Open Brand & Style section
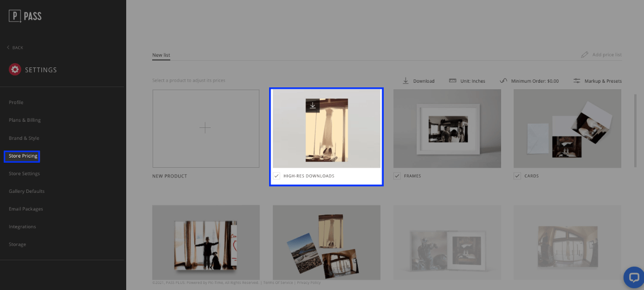The height and width of the screenshot is (290, 644). (24, 138)
